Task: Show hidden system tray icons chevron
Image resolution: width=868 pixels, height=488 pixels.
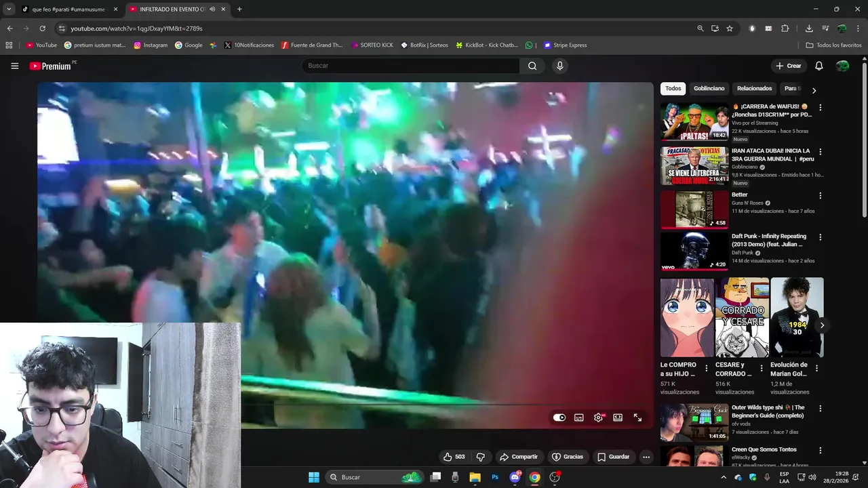Action: coord(723,477)
